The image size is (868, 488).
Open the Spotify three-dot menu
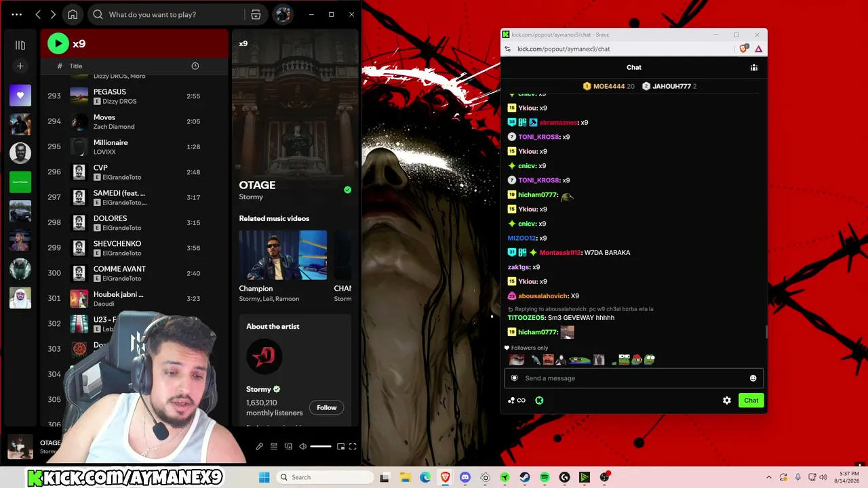point(17,14)
